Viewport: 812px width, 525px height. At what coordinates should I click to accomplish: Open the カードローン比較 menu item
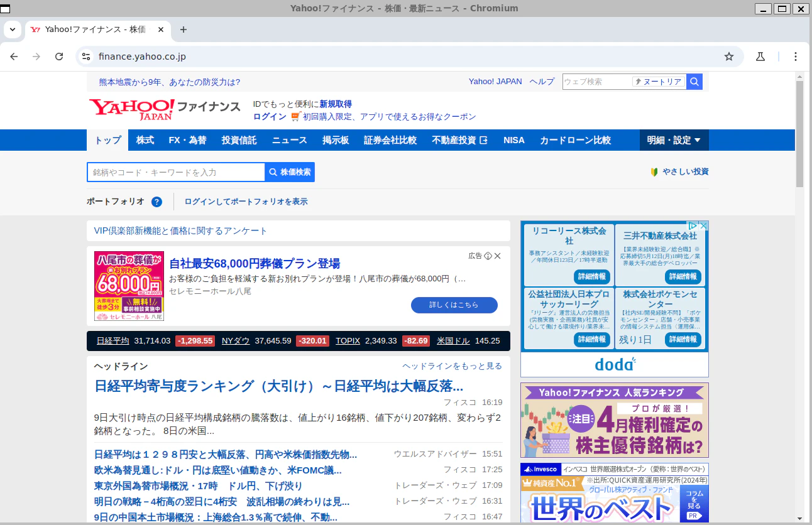(x=575, y=140)
